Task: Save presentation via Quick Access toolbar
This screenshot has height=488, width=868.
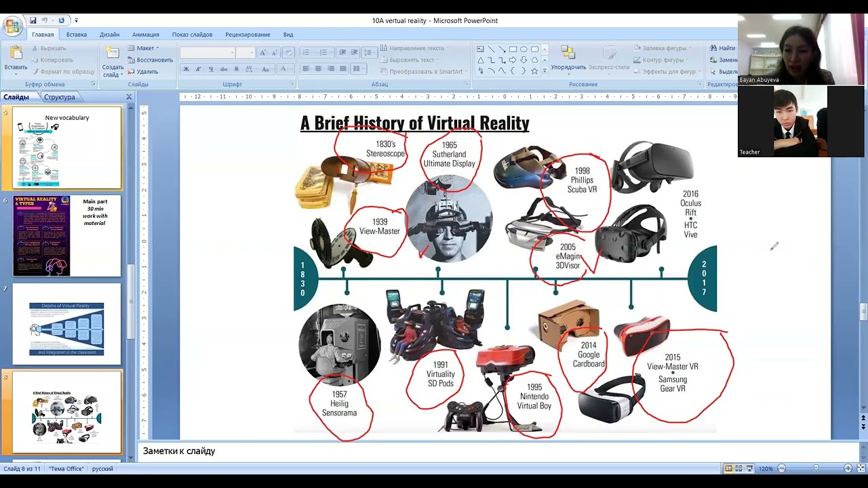Action: (x=33, y=20)
